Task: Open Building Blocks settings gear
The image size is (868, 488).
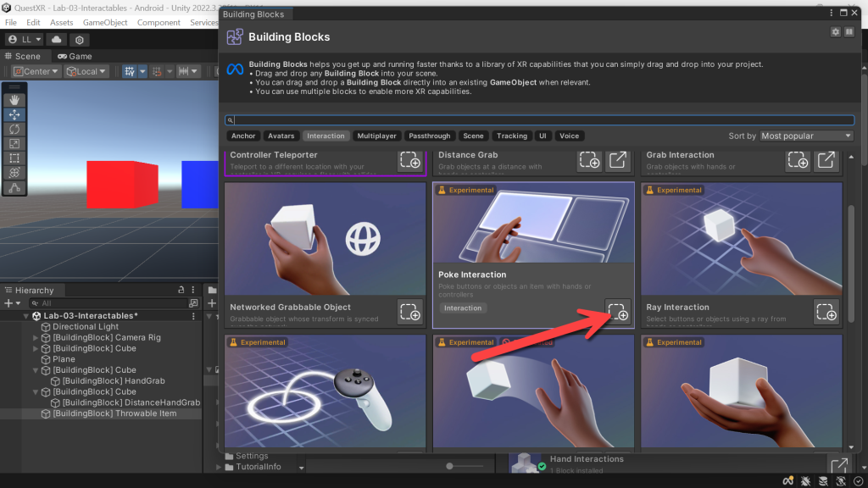Action: tap(835, 32)
